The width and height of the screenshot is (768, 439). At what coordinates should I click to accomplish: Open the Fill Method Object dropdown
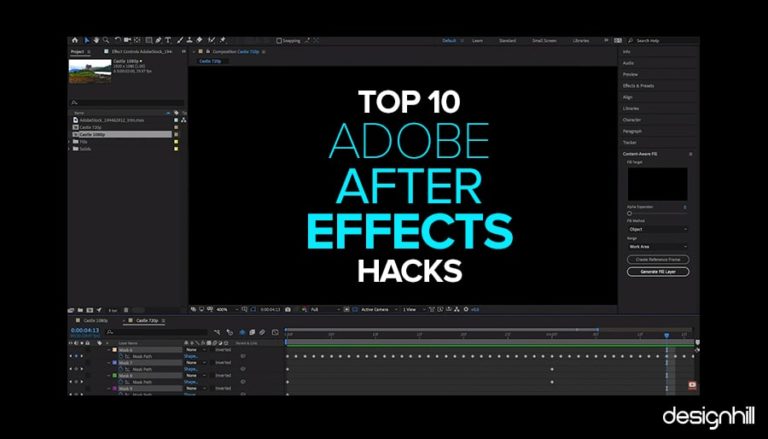(x=658, y=229)
